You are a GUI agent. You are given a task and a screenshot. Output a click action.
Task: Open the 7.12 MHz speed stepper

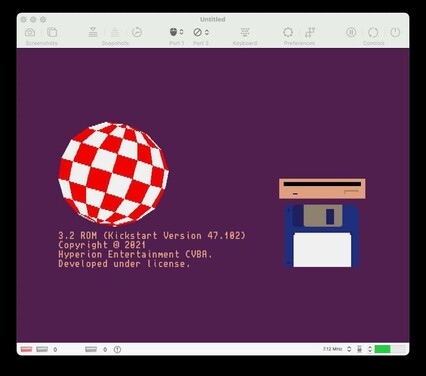349,349
